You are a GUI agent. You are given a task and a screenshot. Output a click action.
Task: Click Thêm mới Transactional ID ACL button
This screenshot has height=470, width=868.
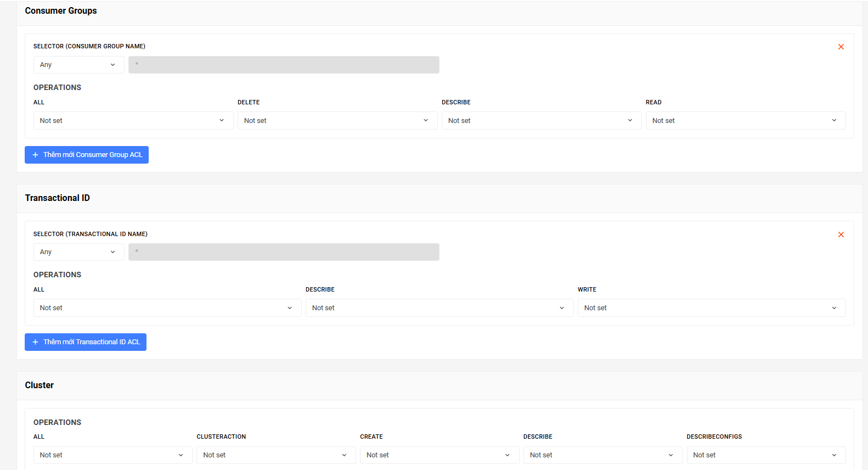coord(86,342)
